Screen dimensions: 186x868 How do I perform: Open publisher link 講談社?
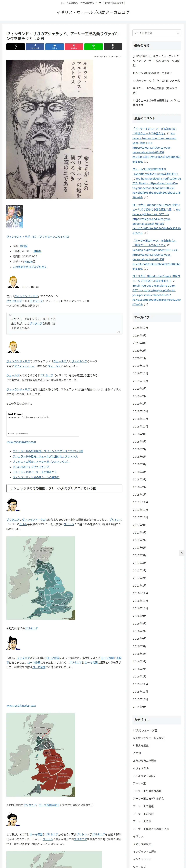click(x=38, y=251)
